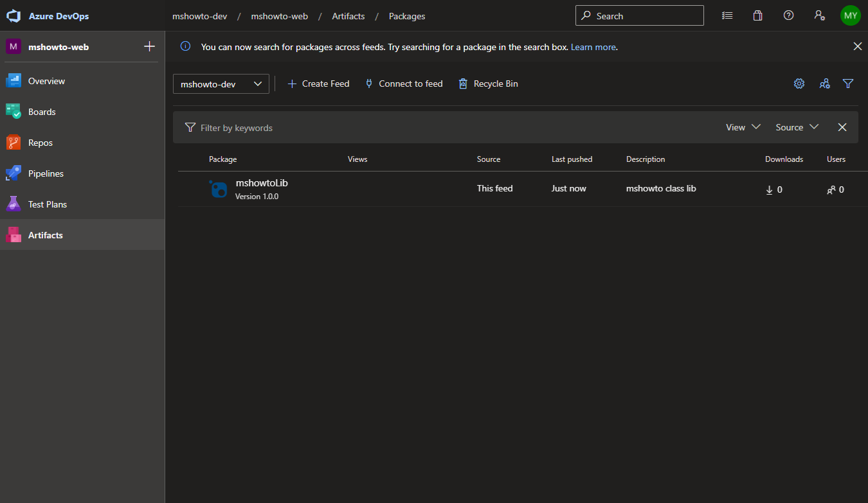Click the Description column header
Viewport: 868px width, 503px height.
(x=646, y=159)
